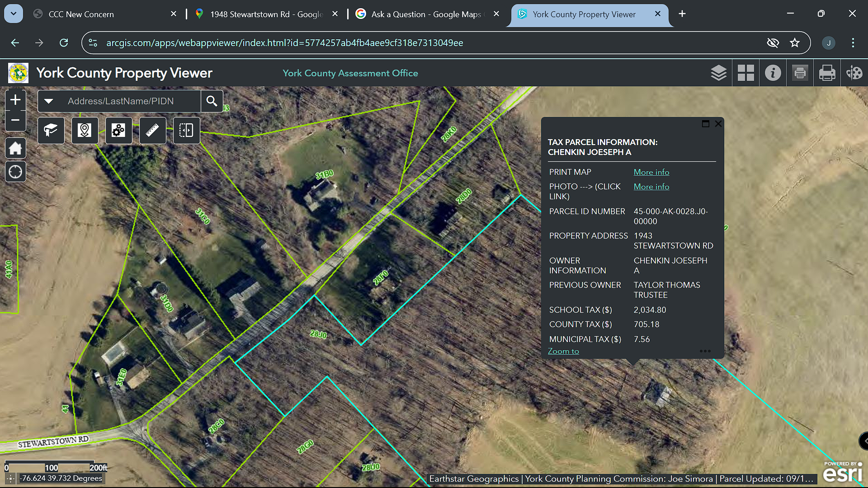Zoom in on the map
This screenshot has width=868, height=488.
click(15, 100)
